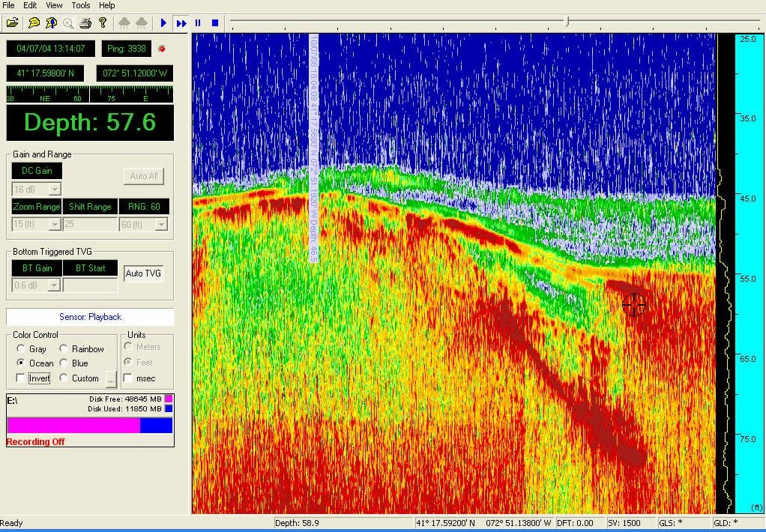Click the status bar Depth: 58.9 entry
Image resolution: width=766 pixels, height=532 pixels.
pos(297,523)
